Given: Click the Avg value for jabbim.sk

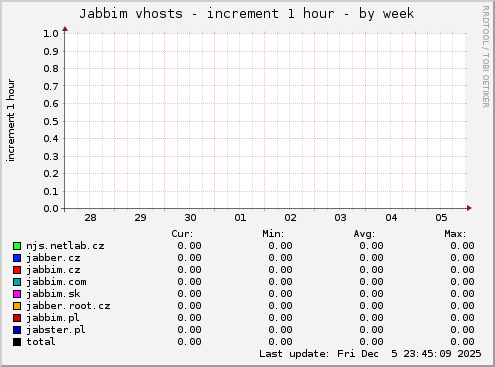Looking at the screenshot, I should [x=371, y=294].
